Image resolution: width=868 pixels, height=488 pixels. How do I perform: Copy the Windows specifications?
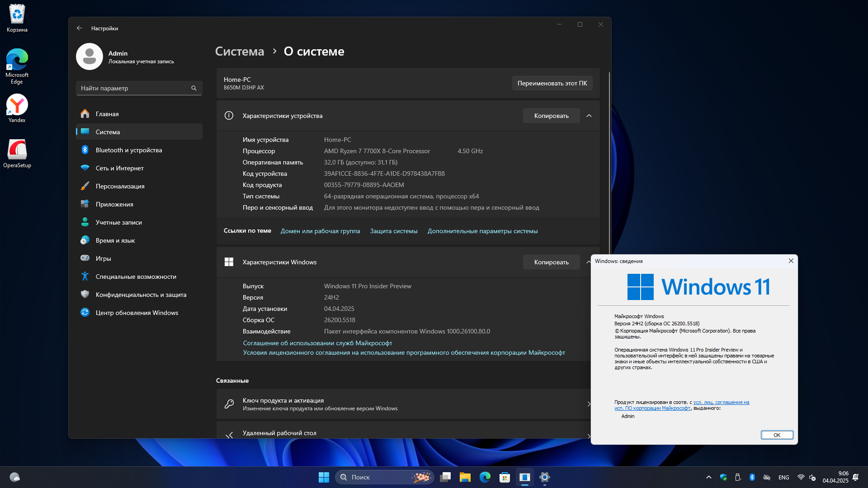pos(551,262)
